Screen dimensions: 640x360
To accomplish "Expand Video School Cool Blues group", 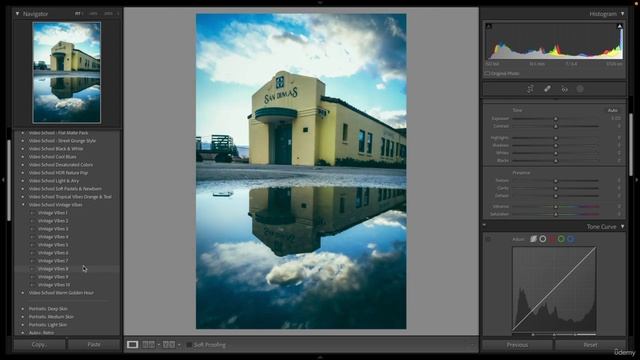I will pyautogui.click(x=23, y=157).
